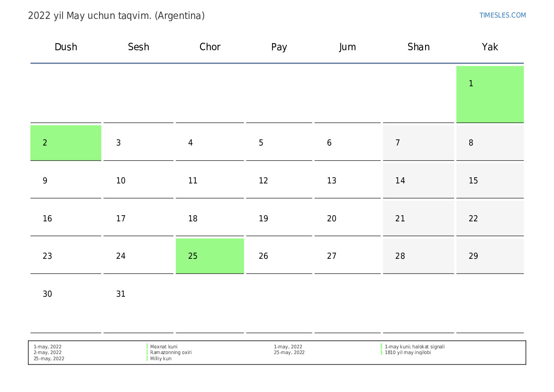Click the Ramazonning oxiri legend entry
The image size is (554, 392).
[x=171, y=352]
